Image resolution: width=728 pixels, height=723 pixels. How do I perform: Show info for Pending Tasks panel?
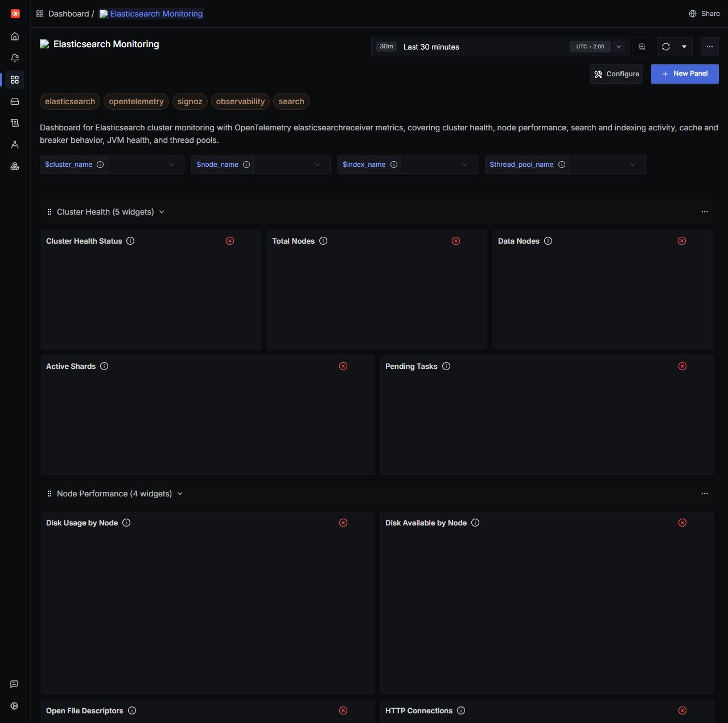[x=446, y=366]
